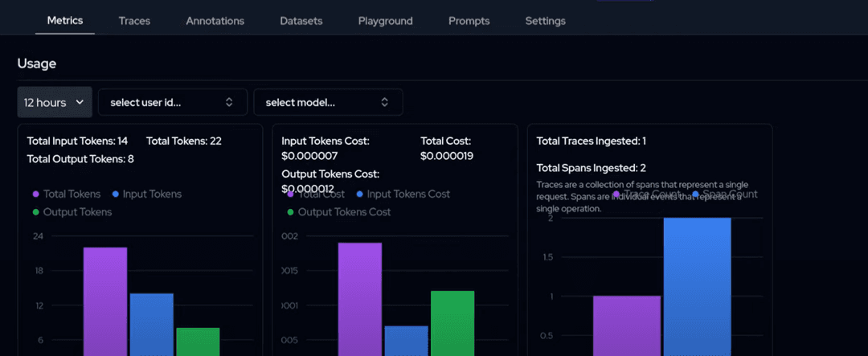Click the green Output Tokens Cost bar
Screen dimensions: 868x356
pos(452,323)
